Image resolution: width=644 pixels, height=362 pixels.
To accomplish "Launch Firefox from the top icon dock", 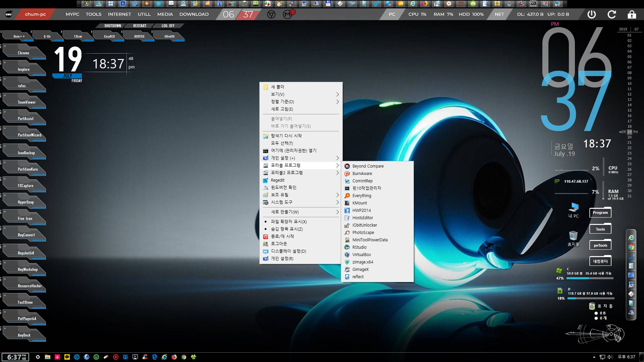I will 425,4.
